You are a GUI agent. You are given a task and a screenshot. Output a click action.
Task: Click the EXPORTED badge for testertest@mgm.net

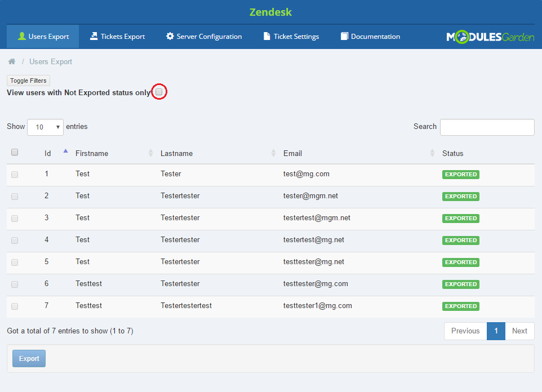pos(461,219)
